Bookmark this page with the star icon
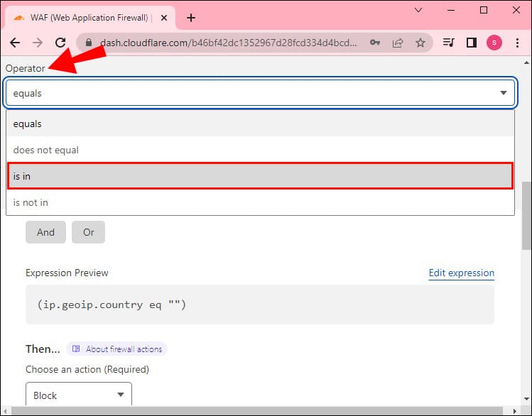The height and width of the screenshot is (416, 532). click(420, 43)
